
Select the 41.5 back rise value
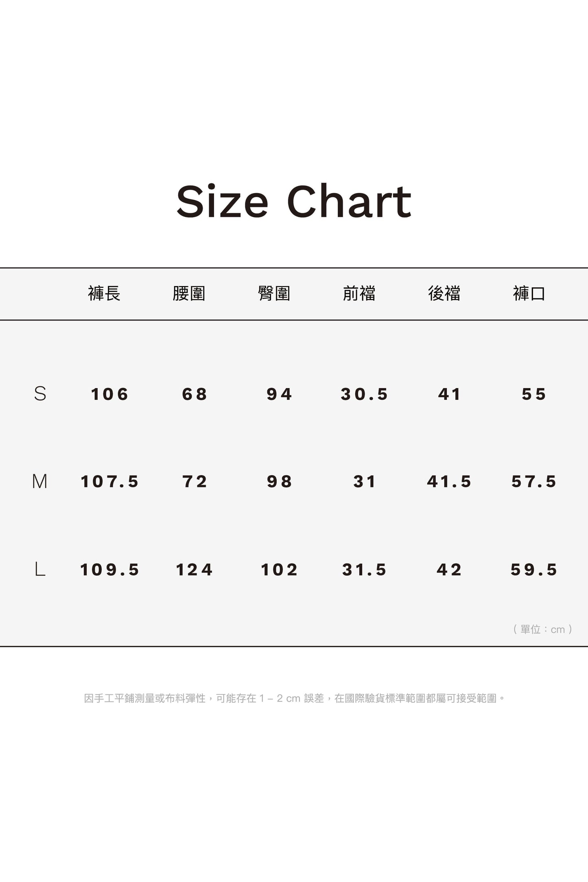tap(449, 482)
